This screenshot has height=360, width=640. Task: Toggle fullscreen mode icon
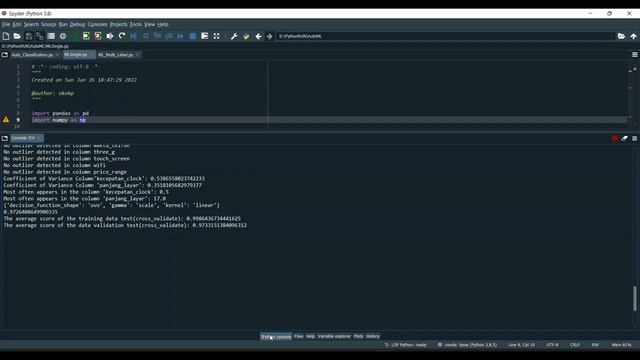[216, 36]
